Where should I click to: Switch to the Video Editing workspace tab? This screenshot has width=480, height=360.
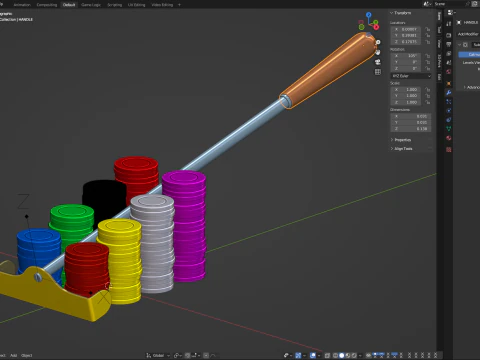coord(162,5)
